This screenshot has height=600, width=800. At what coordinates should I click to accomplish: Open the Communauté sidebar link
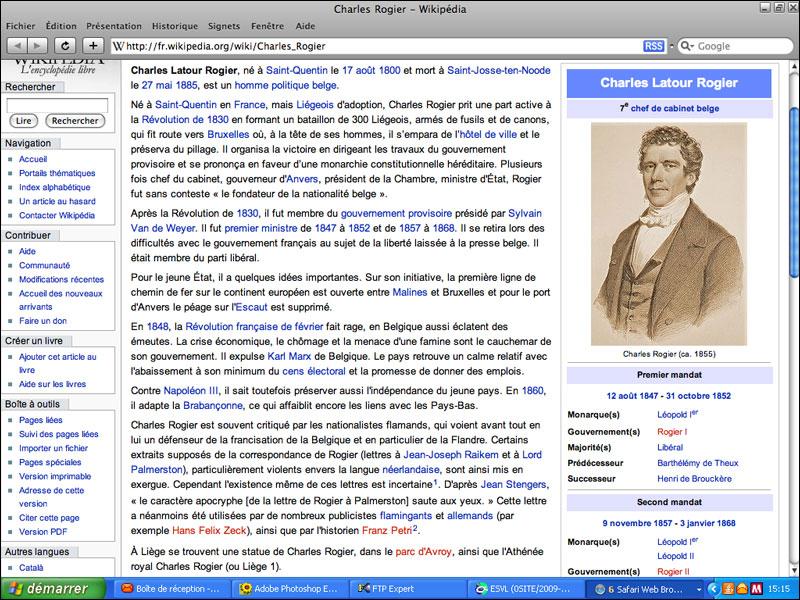[44, 265]
